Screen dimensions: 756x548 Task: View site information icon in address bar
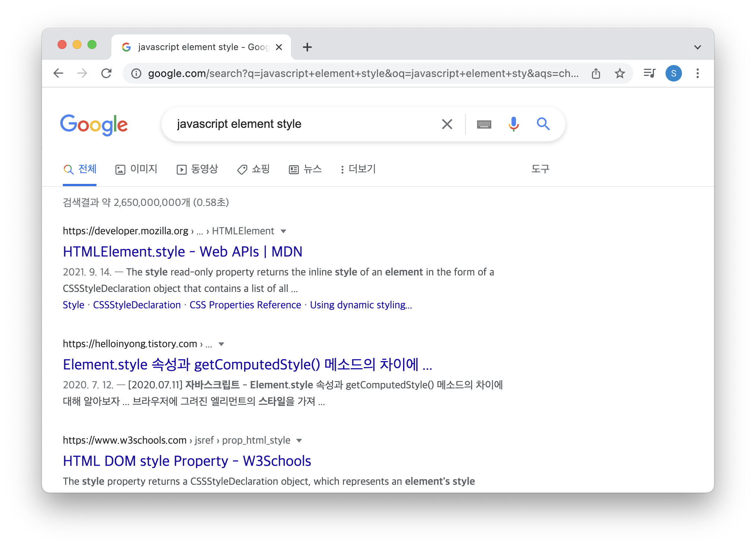pos(136,73)
